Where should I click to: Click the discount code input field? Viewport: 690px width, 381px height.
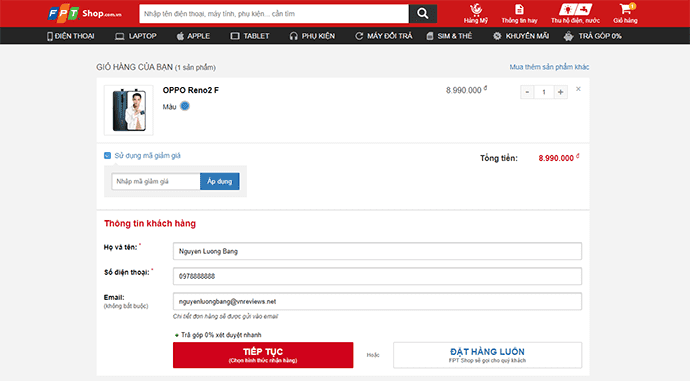[156, 181]
